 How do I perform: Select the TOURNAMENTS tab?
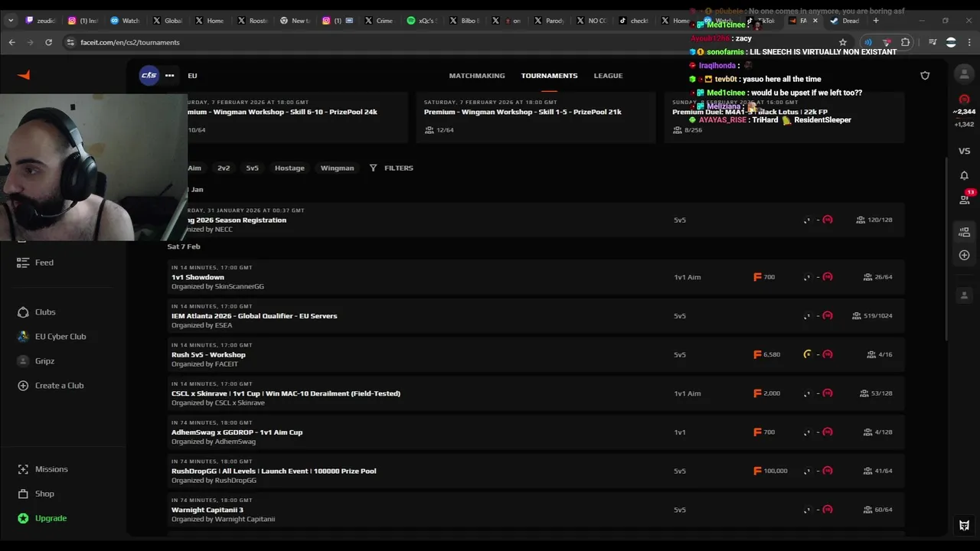(549, 76)
